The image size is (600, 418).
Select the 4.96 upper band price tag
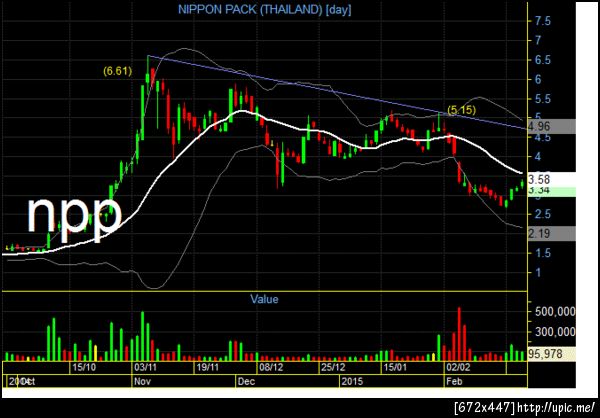551,126
